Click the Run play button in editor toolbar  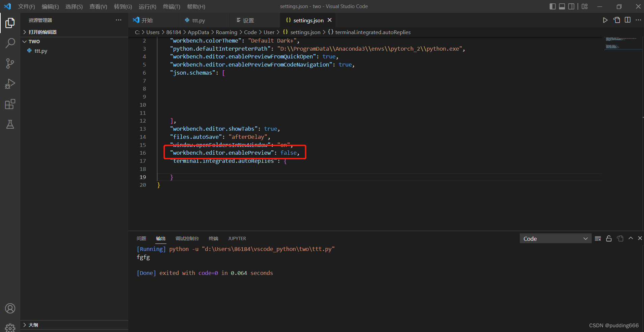[605, 20]
